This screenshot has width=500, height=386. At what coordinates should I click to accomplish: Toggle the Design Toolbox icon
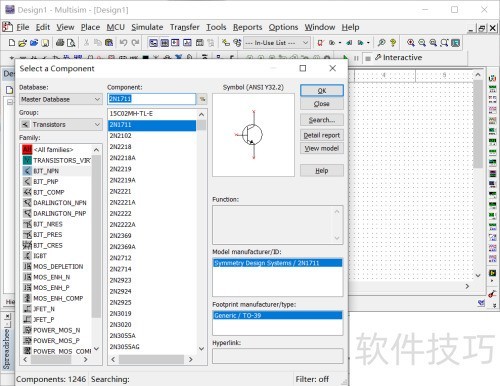(x=153, y=43)
